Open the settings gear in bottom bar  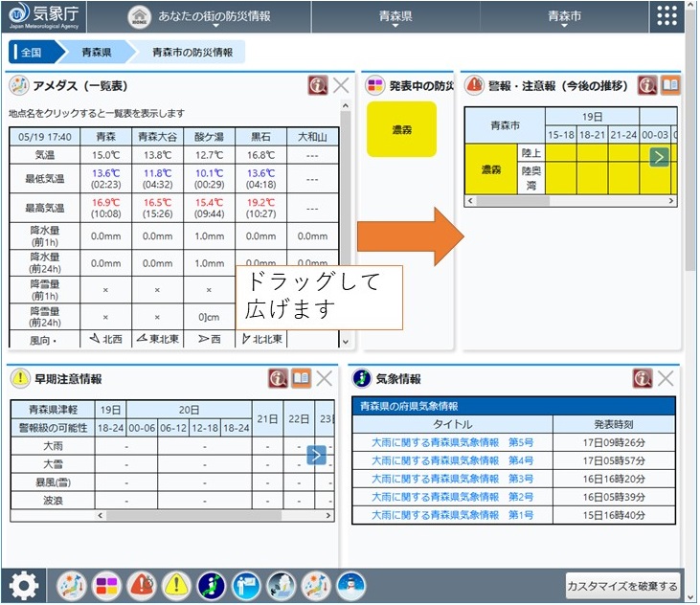(23, 586)
